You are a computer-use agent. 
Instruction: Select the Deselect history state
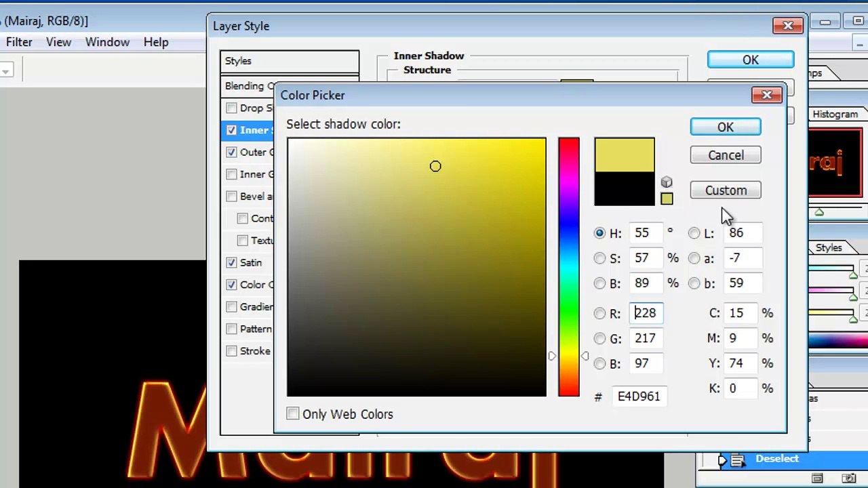783,460
